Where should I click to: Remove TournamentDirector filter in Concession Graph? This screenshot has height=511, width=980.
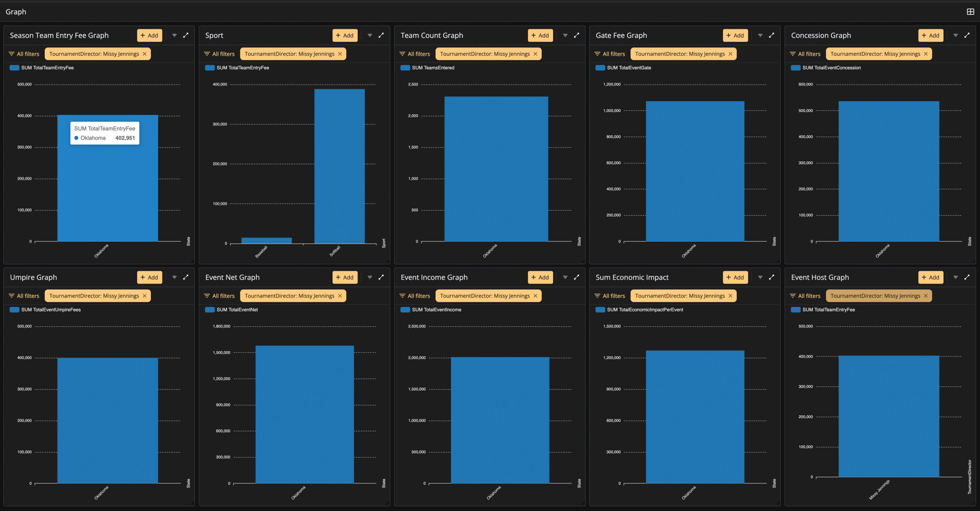pos(926,54)
